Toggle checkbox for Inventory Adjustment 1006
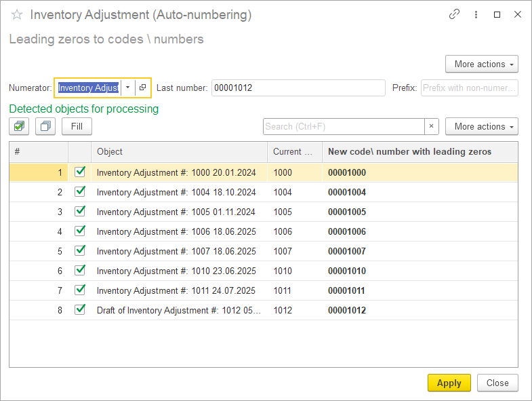 click(80, 231)
